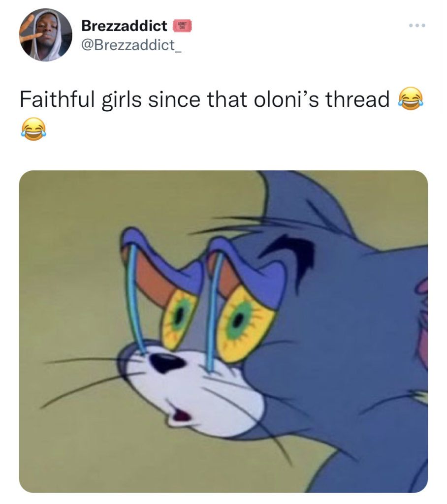Image resolution: width=447 pixels, height=504 pixels.
Task: Click Tom's black nose in the meme
Action: 165,363
